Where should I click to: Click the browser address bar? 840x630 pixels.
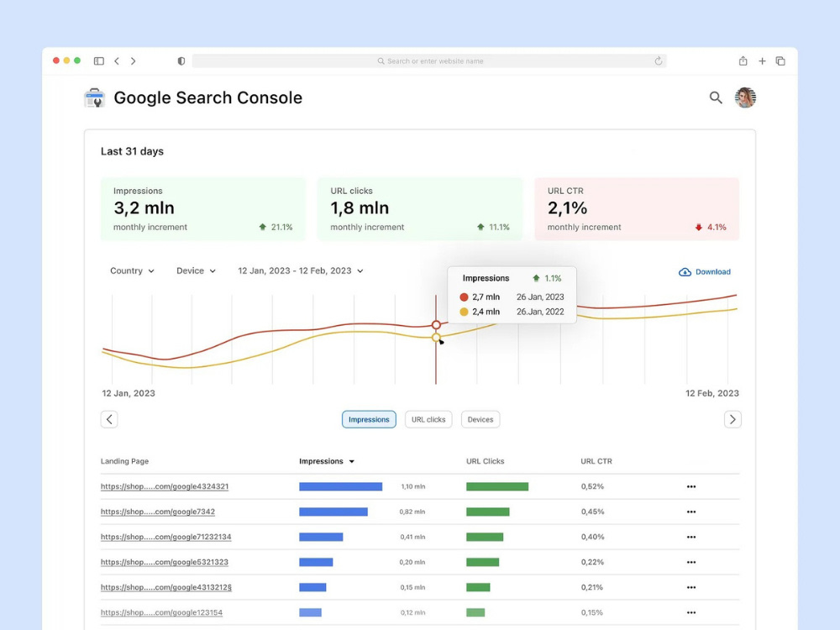pos(429,61)
